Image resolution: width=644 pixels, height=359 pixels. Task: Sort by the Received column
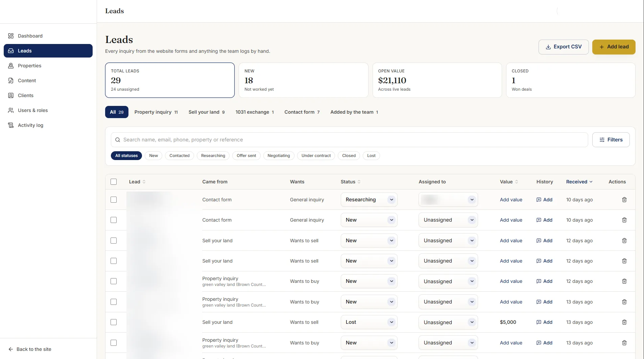click(579, 182)
